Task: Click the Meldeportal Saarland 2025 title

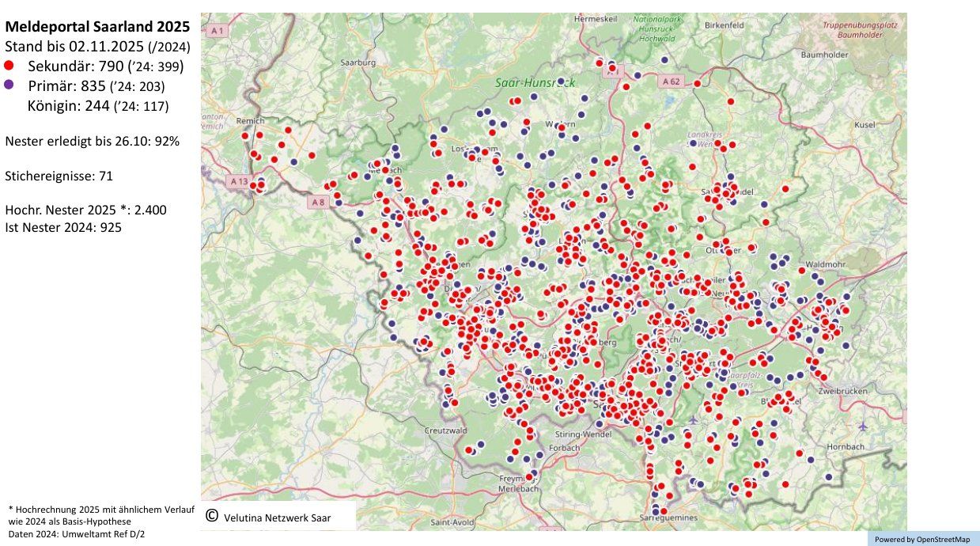Action: [97, 27]
